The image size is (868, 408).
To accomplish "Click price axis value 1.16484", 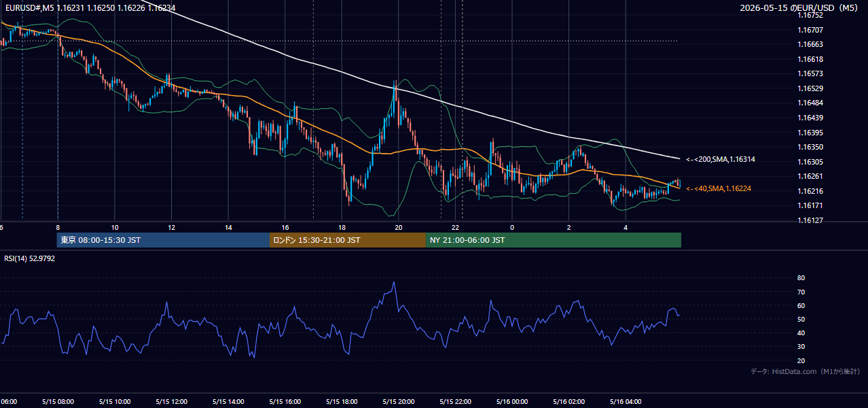I will point(810,103).
